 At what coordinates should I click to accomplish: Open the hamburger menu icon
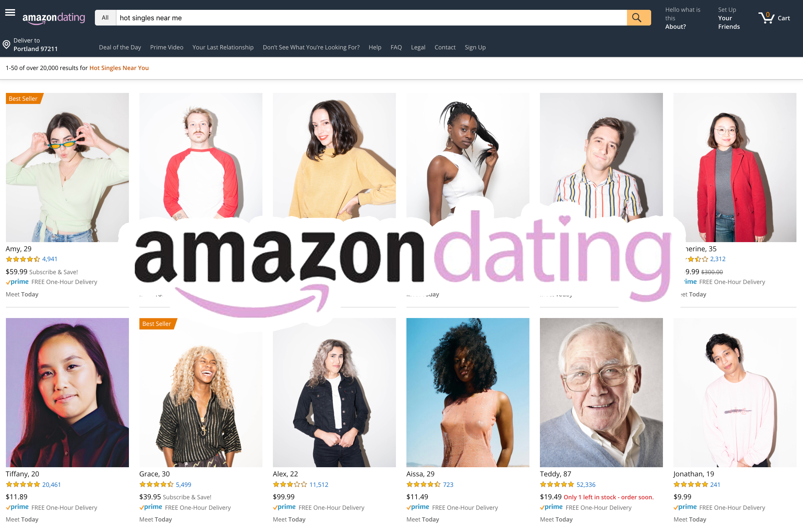(x=10, y=13)
